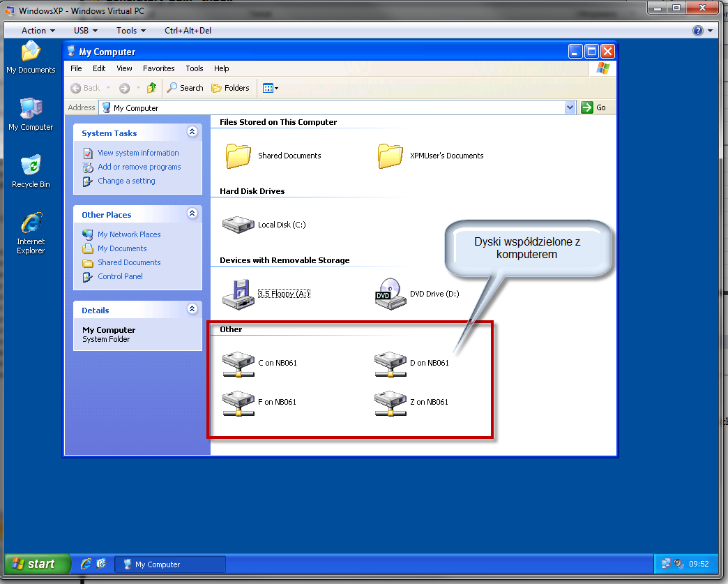The image size is (728, 584).
Task: Open the Shared Documents folder icon
Action: coord(238,156)
